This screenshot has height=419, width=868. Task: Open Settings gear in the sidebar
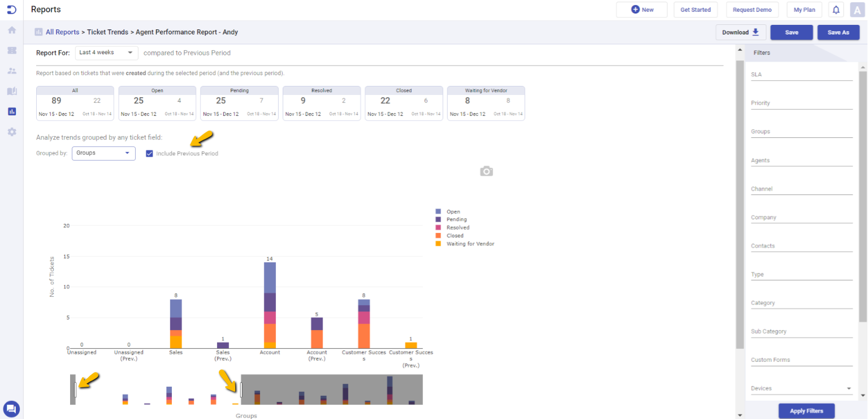pyautogui.click(x=11, y=132)
